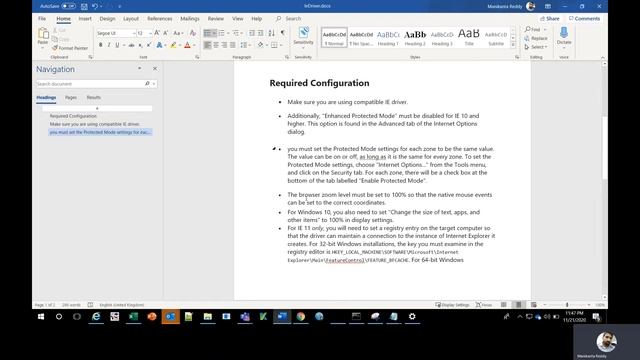Switch to Results tab in Navigation

93,98
